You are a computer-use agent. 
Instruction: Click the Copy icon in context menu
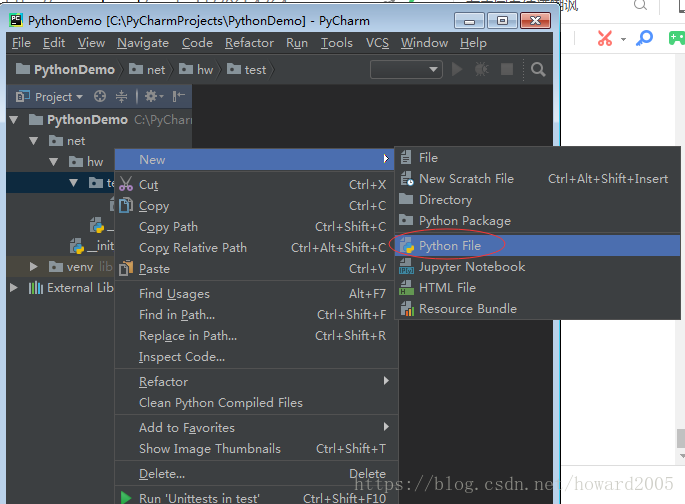coord(126,205)
